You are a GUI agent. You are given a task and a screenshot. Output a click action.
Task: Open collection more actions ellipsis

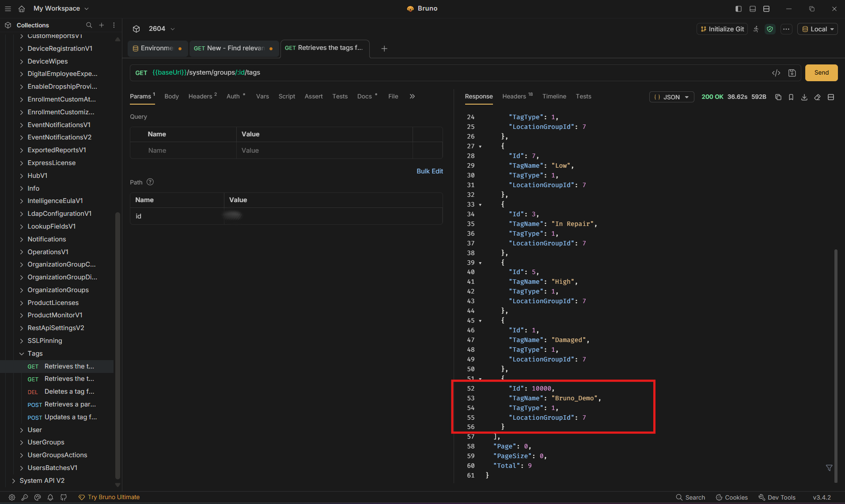point(786,29)
